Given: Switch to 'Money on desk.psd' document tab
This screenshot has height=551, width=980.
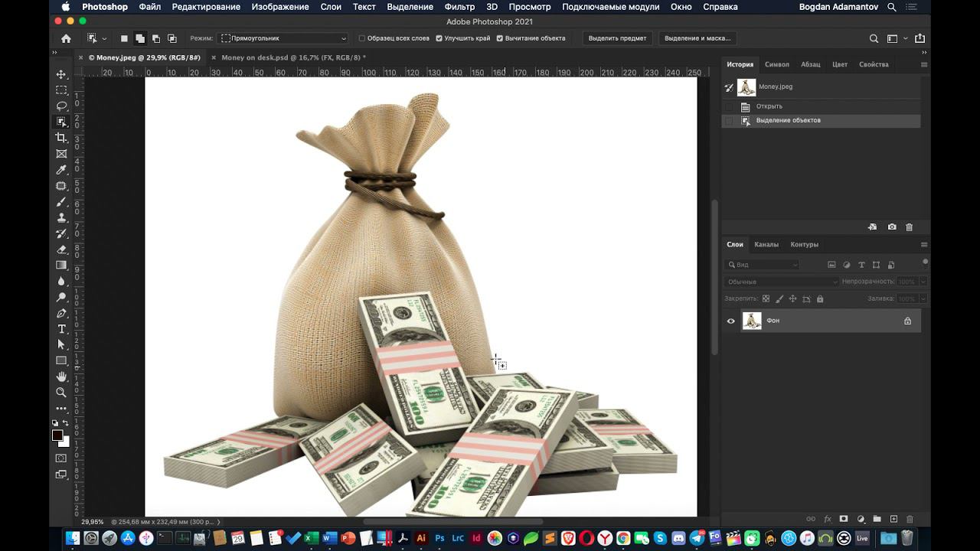Looking at the screenshot, I should pyautogui.click(x=293, y=57).
